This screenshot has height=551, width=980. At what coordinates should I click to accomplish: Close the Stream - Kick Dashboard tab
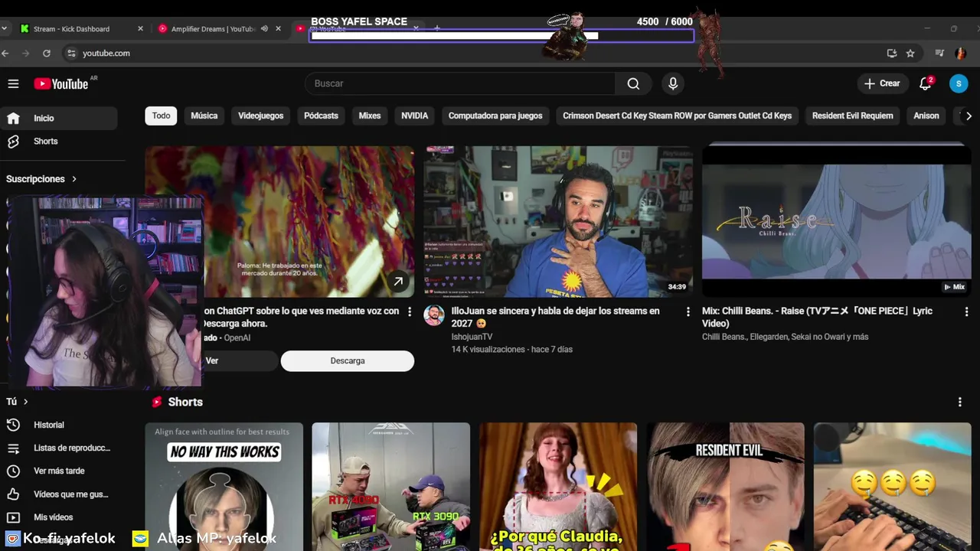click(140, 28)
